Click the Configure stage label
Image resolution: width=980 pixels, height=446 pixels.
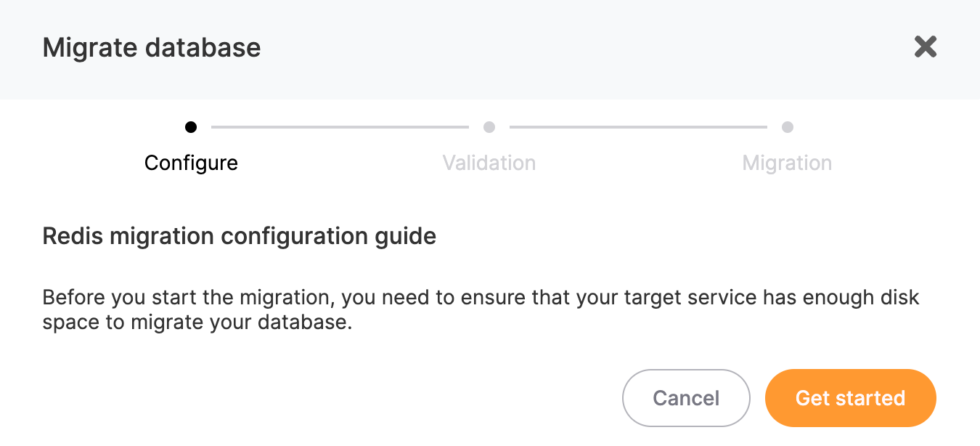pyautogui.click(x=191, y=163)
